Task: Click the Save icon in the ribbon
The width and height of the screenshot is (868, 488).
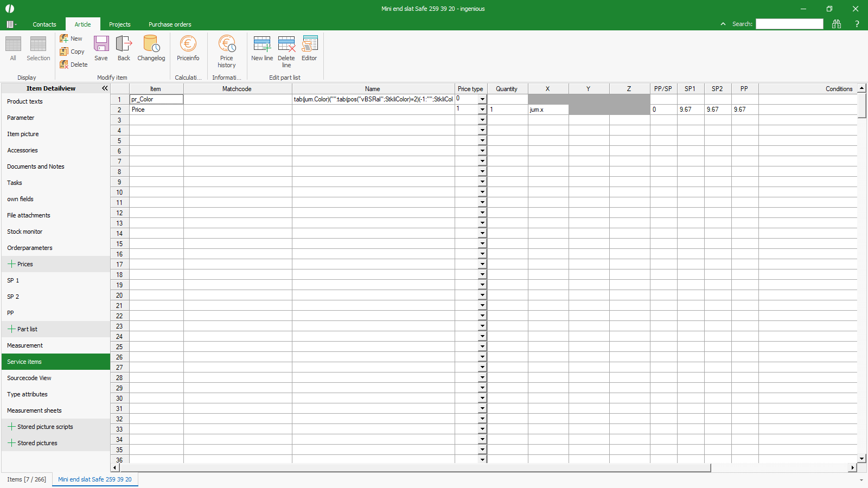Action: (101, 48)
